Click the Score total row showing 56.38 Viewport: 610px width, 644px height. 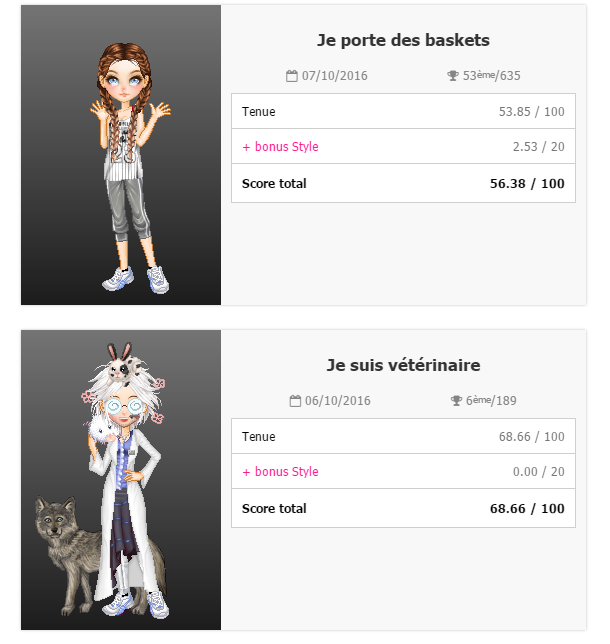(403, 183)
